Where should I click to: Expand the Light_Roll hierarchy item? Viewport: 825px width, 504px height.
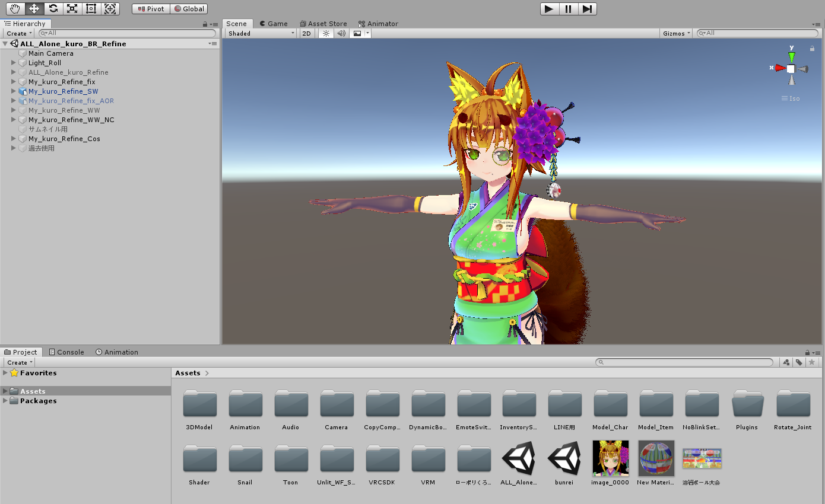14,63
